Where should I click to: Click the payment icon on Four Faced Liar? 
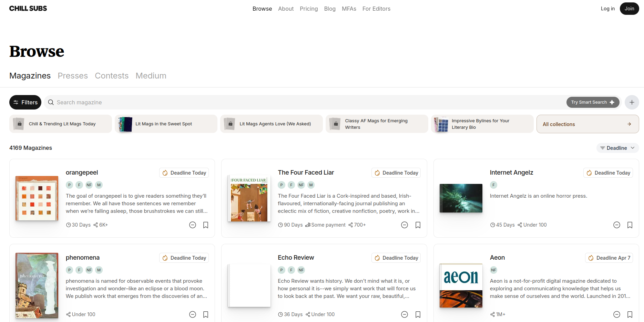(x=308, y=225)
